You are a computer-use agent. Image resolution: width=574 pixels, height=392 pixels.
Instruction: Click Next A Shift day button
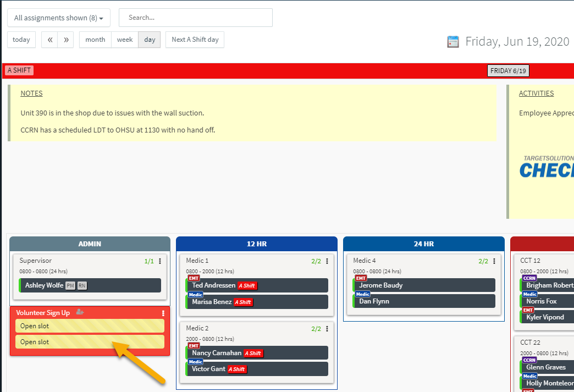pos(195,40)
